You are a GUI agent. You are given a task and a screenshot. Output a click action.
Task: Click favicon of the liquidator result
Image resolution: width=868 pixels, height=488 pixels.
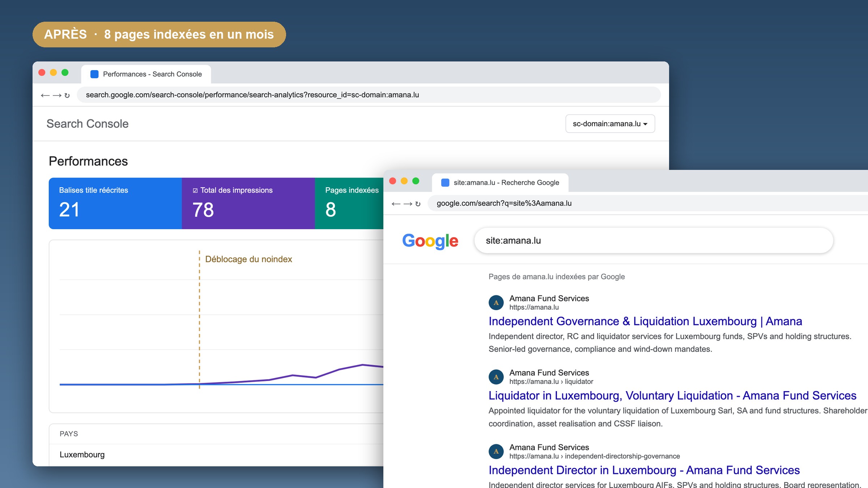point(496,377)
